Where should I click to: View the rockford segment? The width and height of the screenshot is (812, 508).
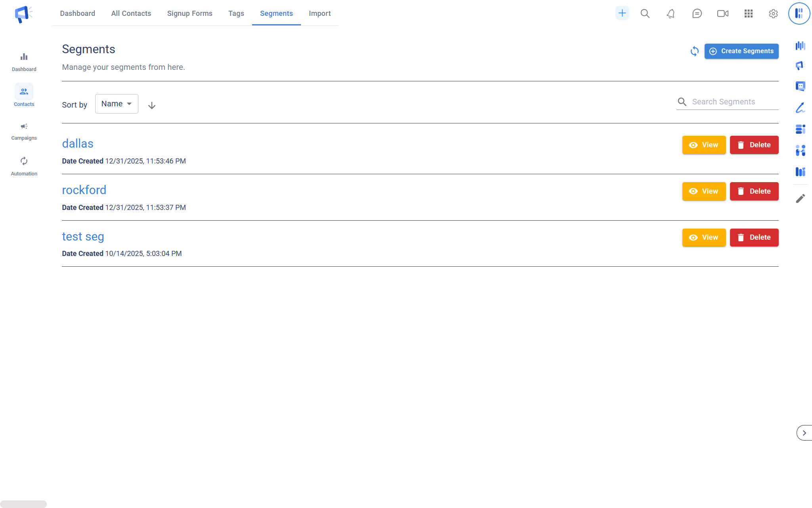tap(704, 191)
